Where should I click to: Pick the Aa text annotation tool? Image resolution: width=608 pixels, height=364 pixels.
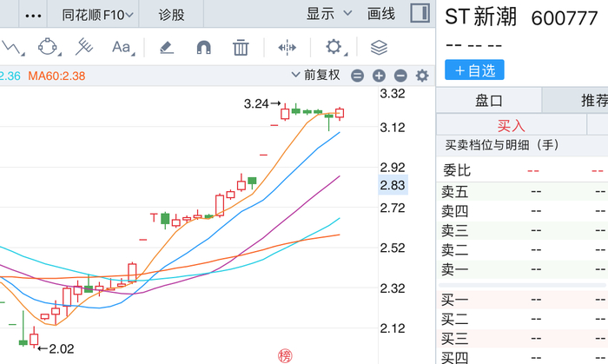(x=122, y=47)
